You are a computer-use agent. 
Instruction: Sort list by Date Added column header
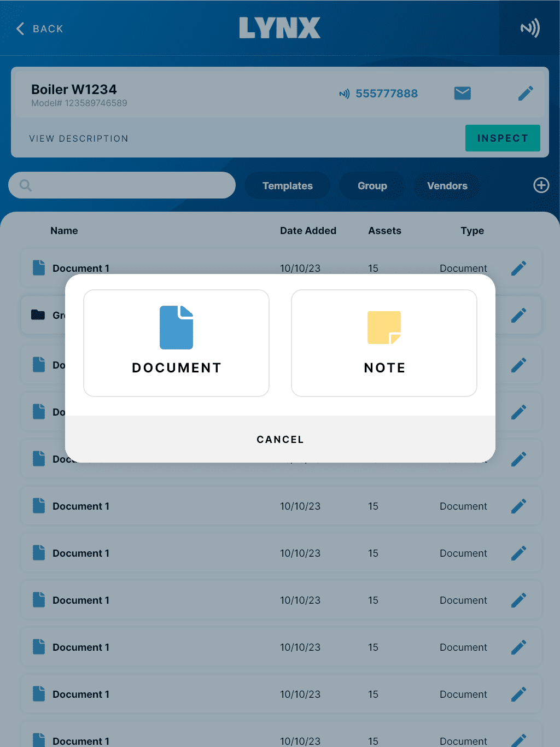(x=308, y=231)
